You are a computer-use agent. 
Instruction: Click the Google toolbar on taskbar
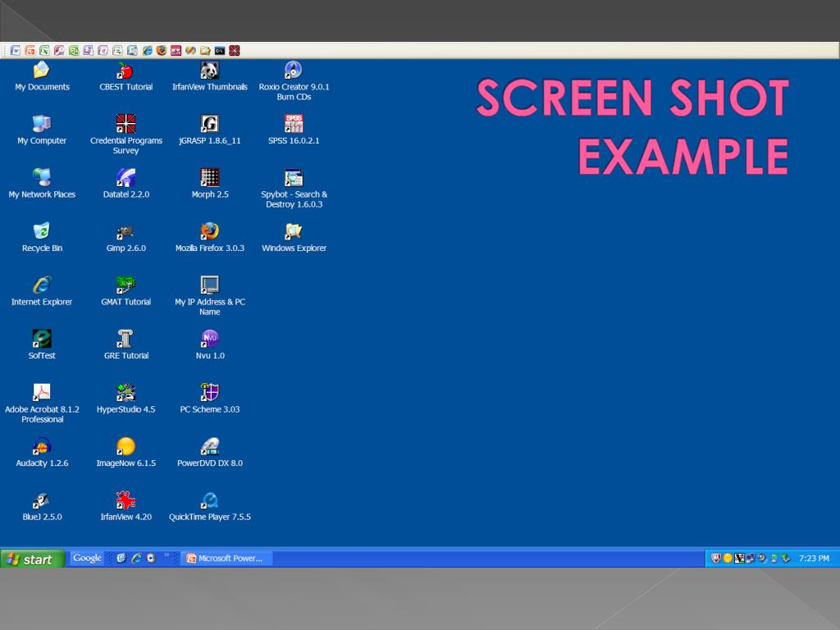tap(87, 558)
